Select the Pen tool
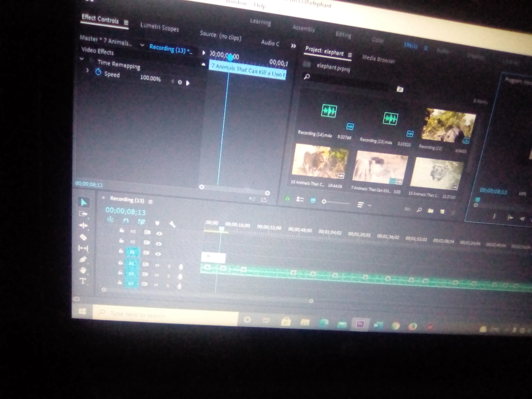Viewport: 532px width, 399px height. point(83,260)
